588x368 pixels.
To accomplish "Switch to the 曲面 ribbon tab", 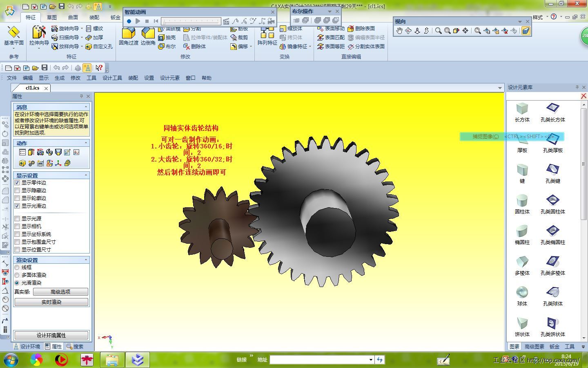I will pyautogui.click(x=73, y=17).
